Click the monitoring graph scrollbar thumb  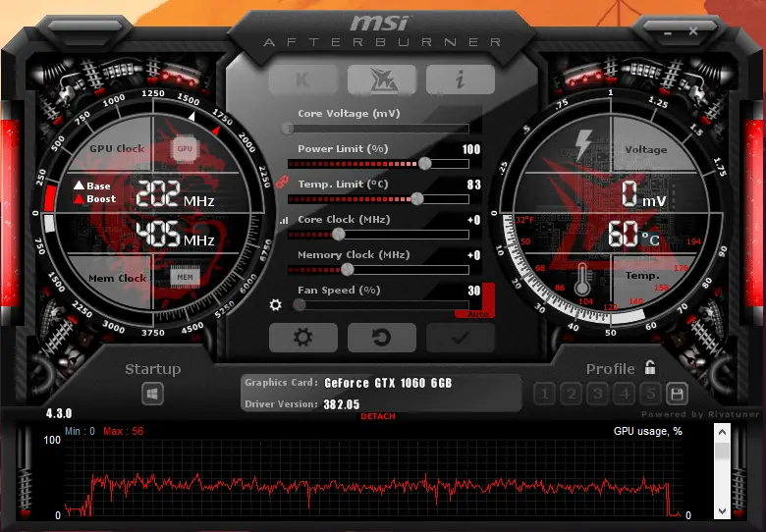[x=722, y=451]
